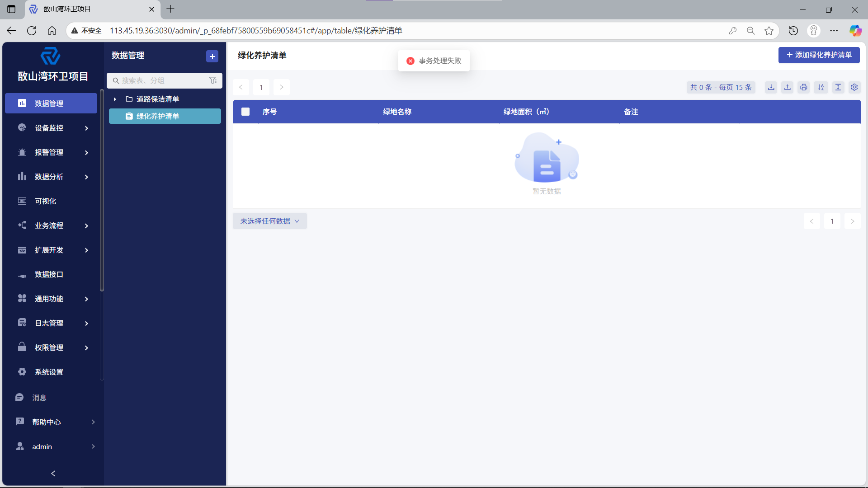The image size is (868, 488).
Task: Collapse the sidebar with bottom arrow
Action: click(53, 473)
